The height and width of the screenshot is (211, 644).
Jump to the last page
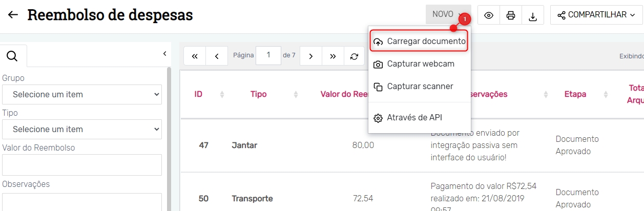pyautogui.click(x=333, y=56)
